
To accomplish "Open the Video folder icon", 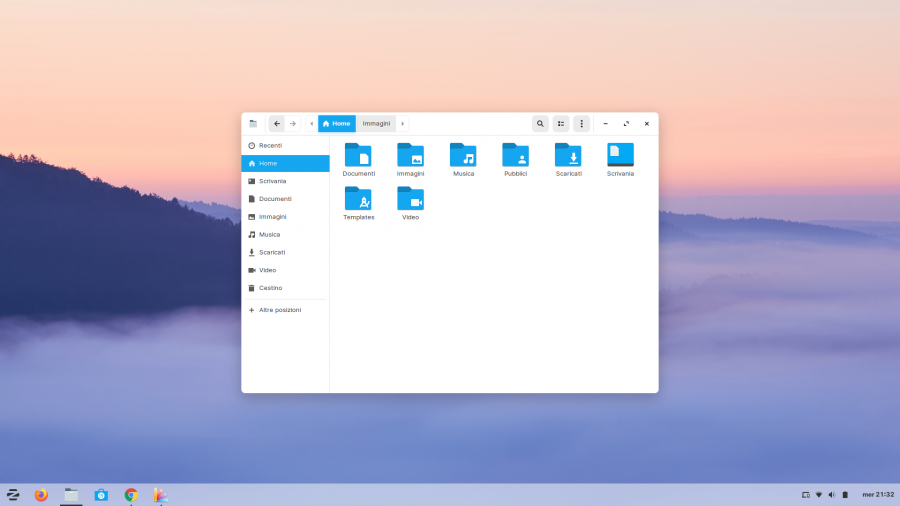I will pyautogui.click(x=410, y=198).
